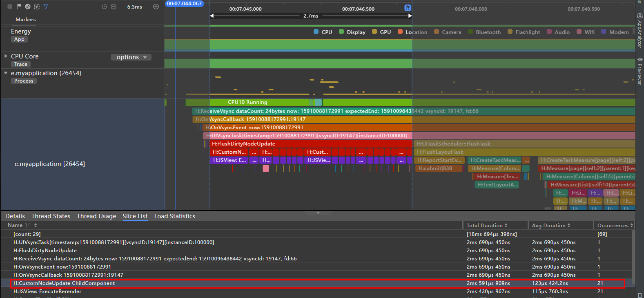
Task: Toggle the Location energy legend item
Action: click(x=412, y=32)
